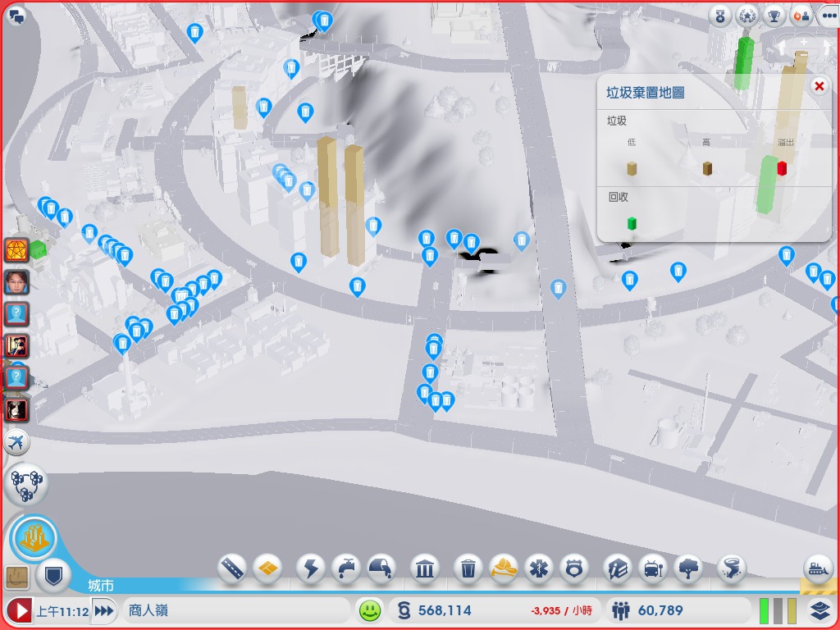Click the green RCI demand bar
Screen dimensions: 840x630
coord(764,610)
